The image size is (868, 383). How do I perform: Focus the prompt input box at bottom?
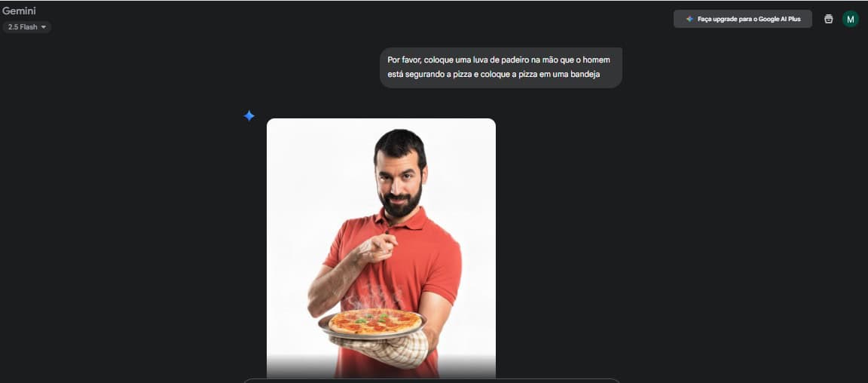coord(432,381)
